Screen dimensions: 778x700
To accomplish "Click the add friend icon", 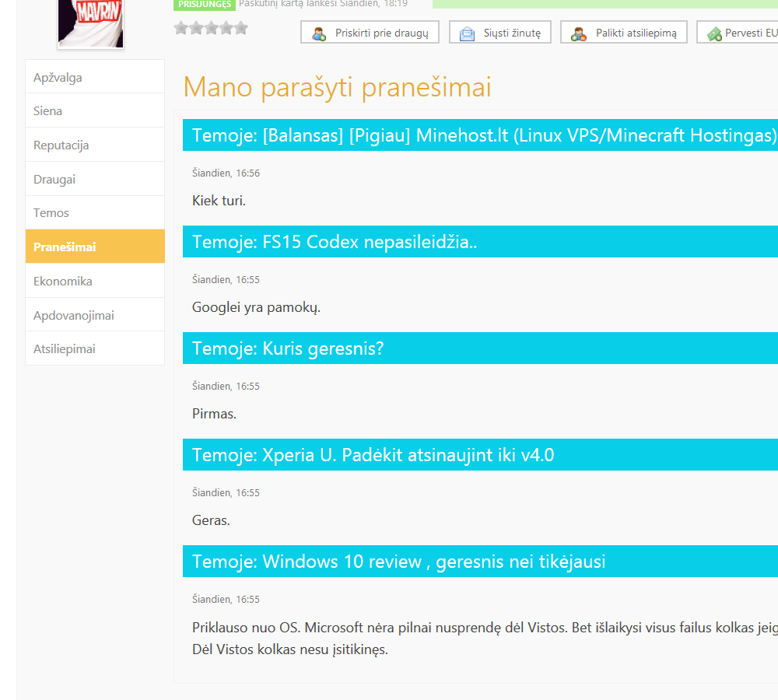I will coord(318,33).
